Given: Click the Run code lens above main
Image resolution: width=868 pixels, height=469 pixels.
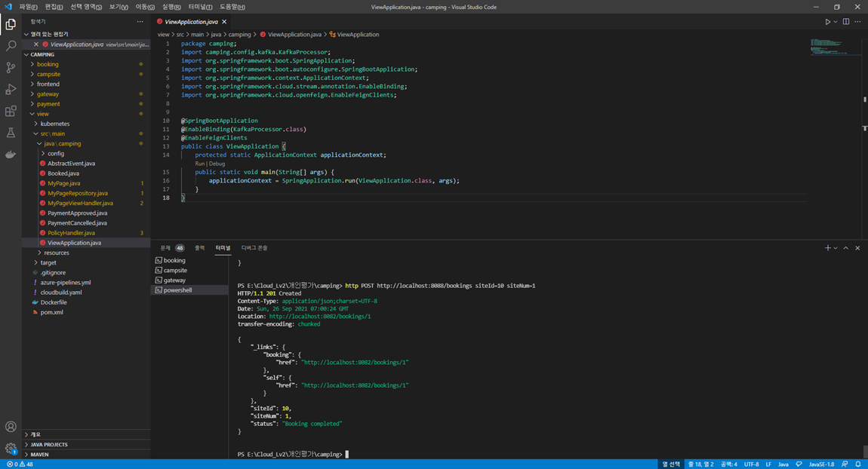Looking at the screenshot, I should [199, 164].
